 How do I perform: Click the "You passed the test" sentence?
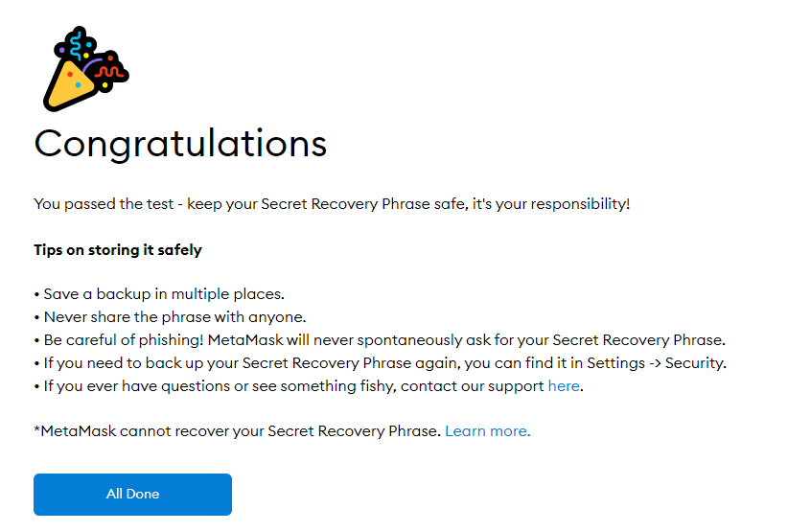pos(105,204)
